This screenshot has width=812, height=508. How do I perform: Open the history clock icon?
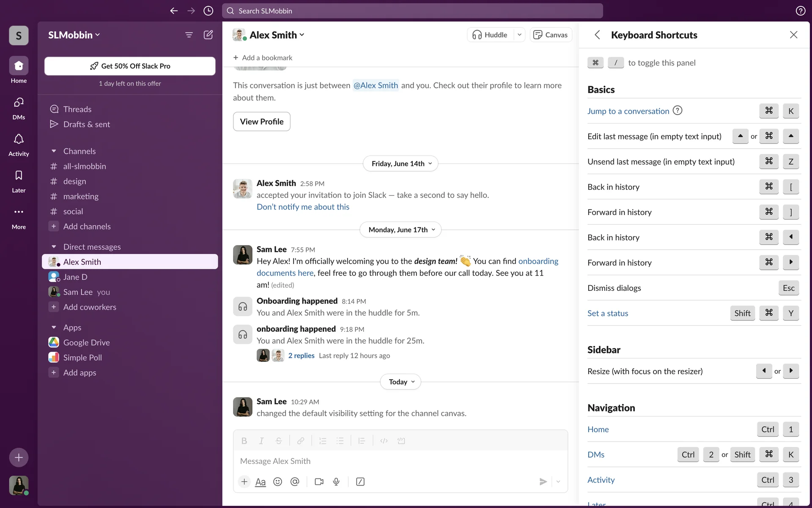(208, 11)
